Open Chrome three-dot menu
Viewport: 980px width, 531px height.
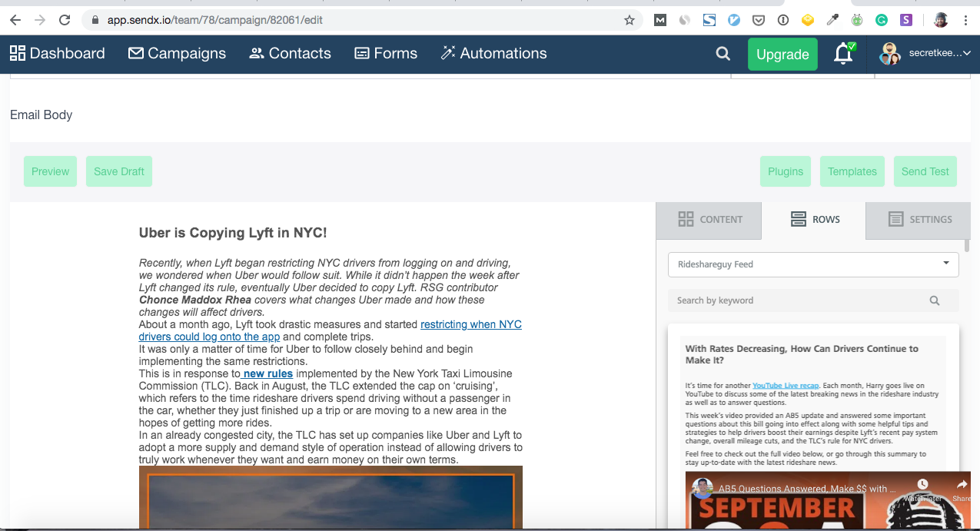click(x=965, y=20)
